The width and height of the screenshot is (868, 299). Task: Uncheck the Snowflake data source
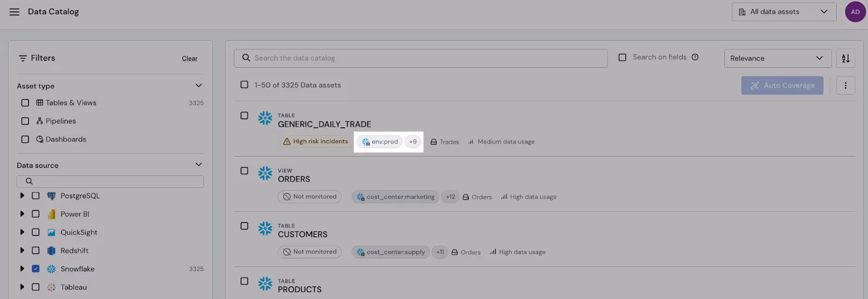click(x=36, y=269)
